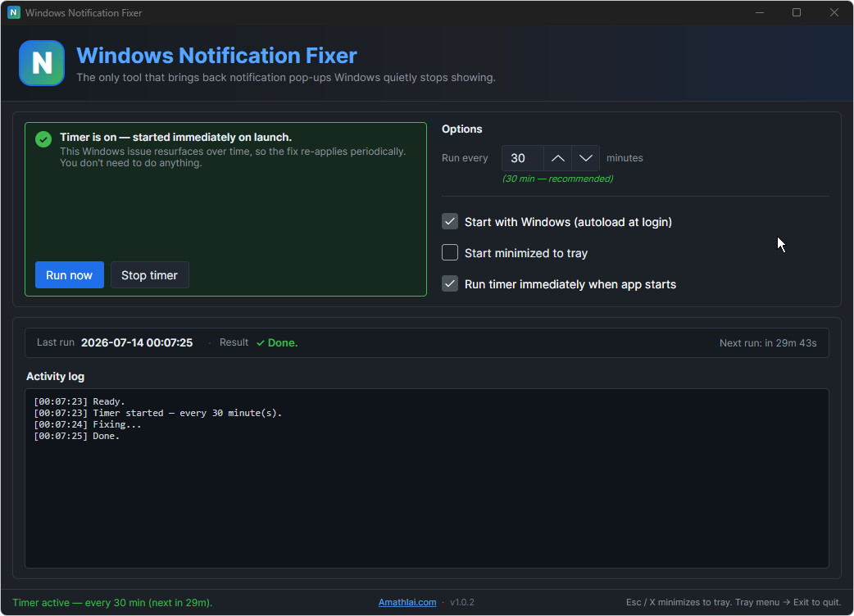Minimize the Windows Notification Fixer window
Screen dimensions: 854x616
759,12
